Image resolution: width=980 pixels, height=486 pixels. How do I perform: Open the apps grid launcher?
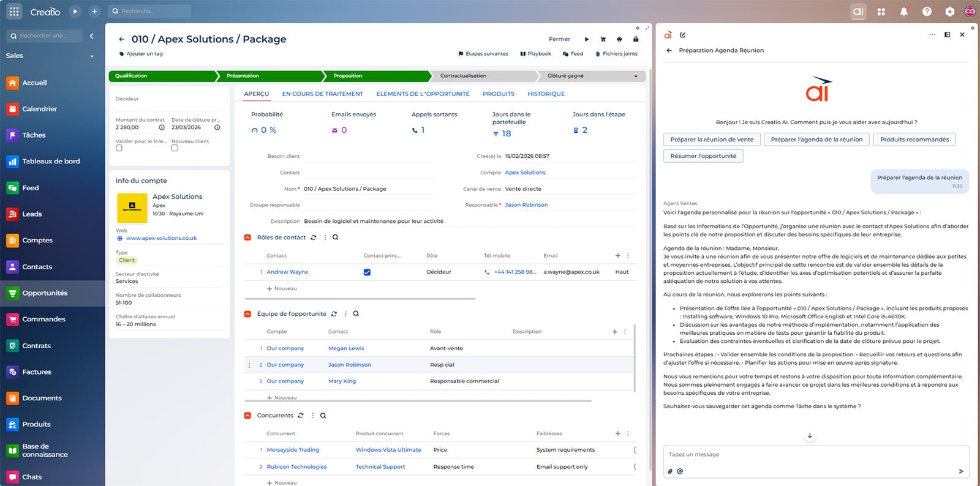(14, 11)
